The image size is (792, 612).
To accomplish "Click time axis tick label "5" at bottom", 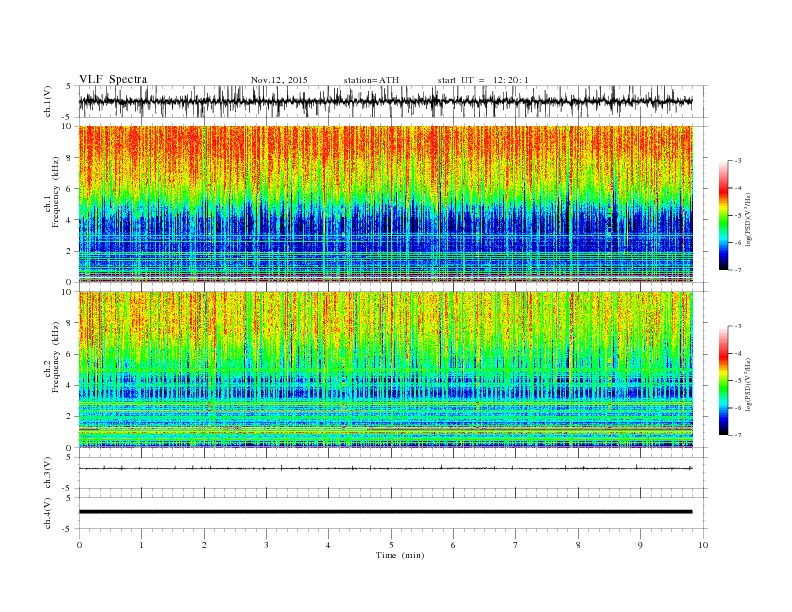I will [x=391, y=545].
